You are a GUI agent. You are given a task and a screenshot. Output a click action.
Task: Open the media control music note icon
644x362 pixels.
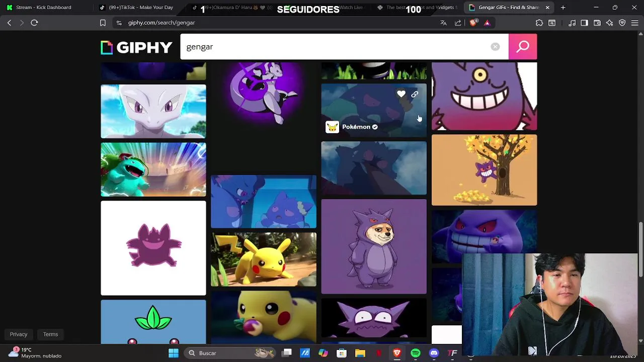572,23
